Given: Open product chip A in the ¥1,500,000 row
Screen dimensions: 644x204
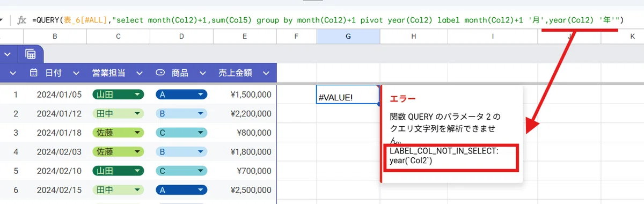Looking at the screenshot, I should 181,94.
